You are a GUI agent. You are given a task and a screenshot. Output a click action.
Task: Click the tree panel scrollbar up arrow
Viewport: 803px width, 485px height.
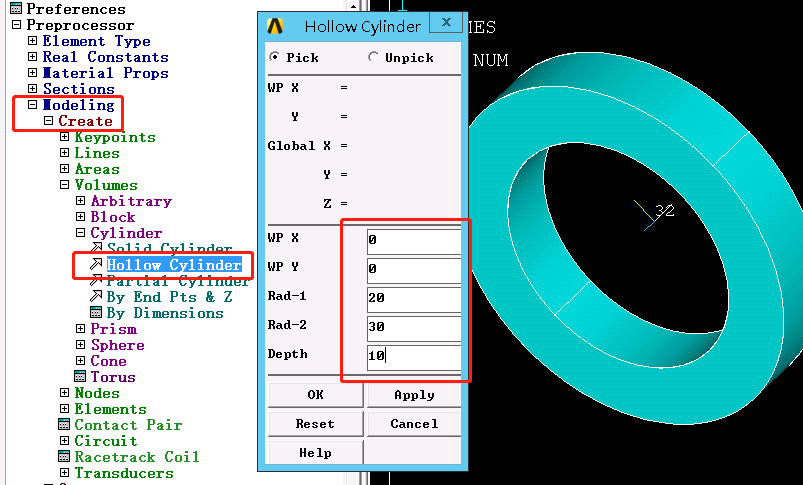353,5
